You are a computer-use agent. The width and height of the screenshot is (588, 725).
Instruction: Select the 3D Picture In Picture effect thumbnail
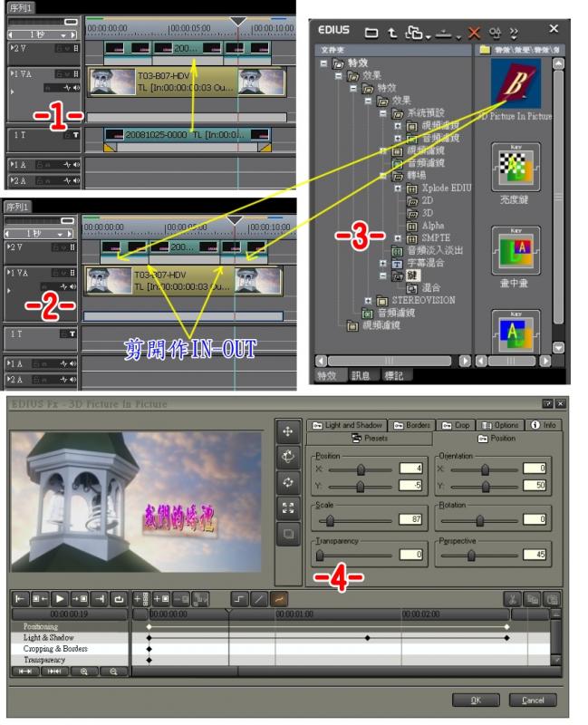pos(516,85)
